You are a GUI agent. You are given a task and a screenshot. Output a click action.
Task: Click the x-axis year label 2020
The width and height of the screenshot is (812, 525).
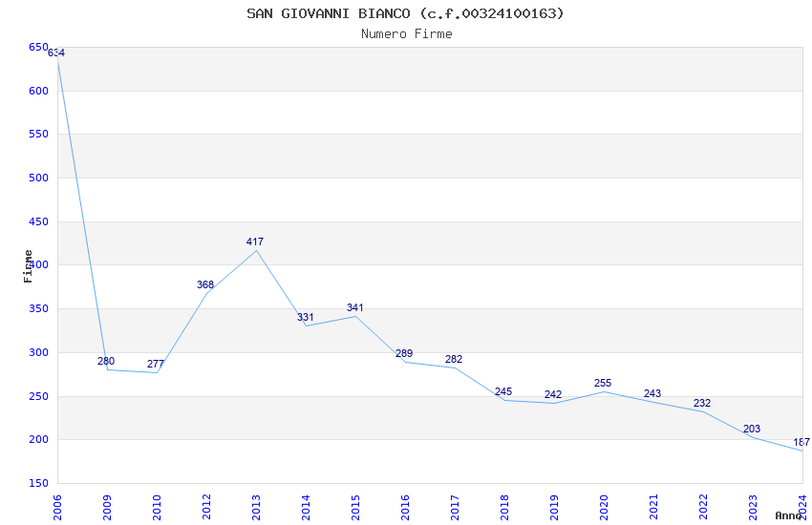(x=605, y=508)
